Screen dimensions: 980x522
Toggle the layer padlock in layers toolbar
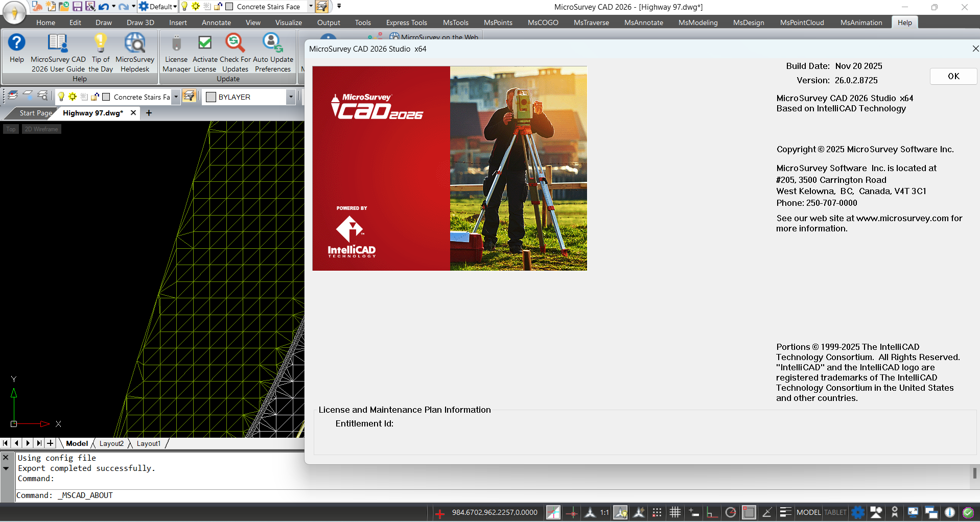point(95,97)
